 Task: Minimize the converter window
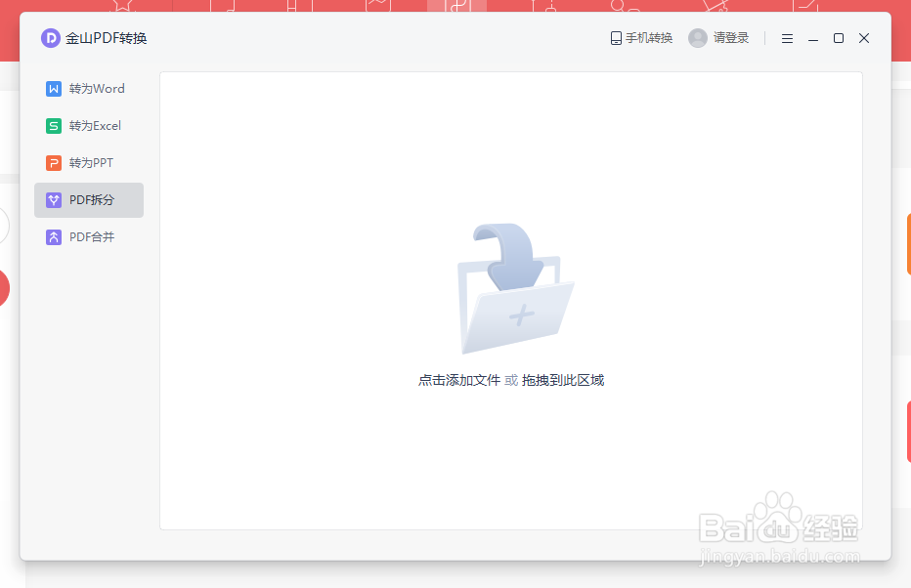point(812,38)
